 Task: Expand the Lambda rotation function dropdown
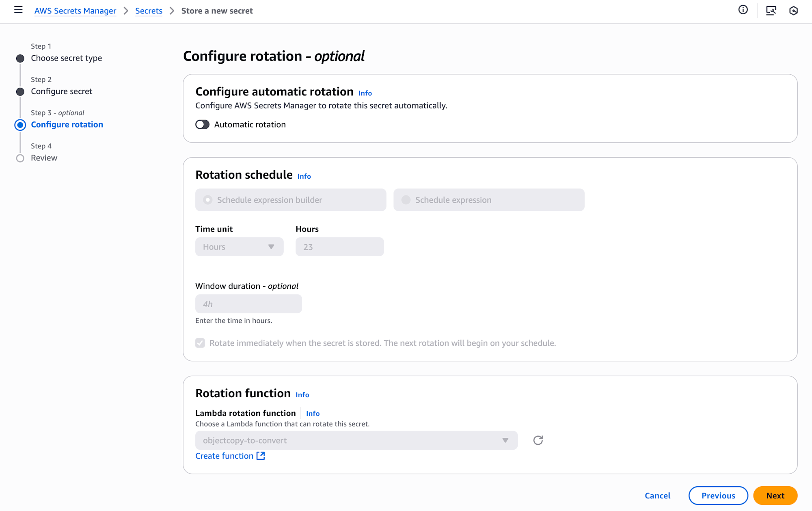point(356,440)
